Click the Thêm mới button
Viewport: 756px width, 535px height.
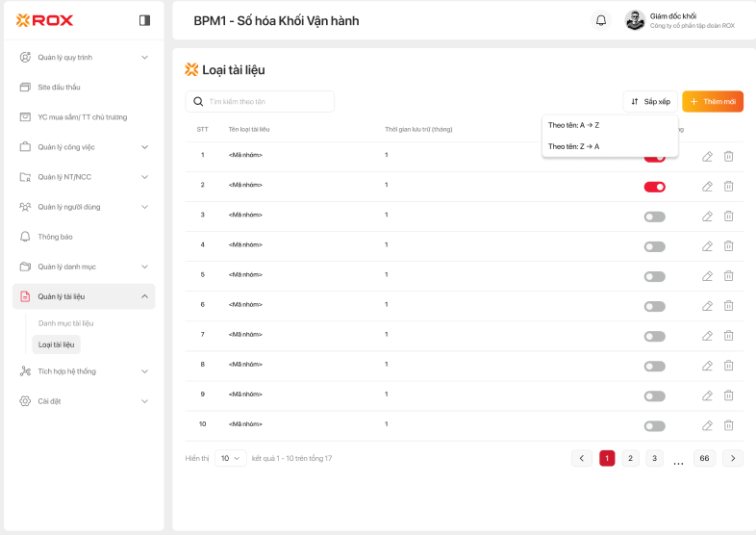713,101
